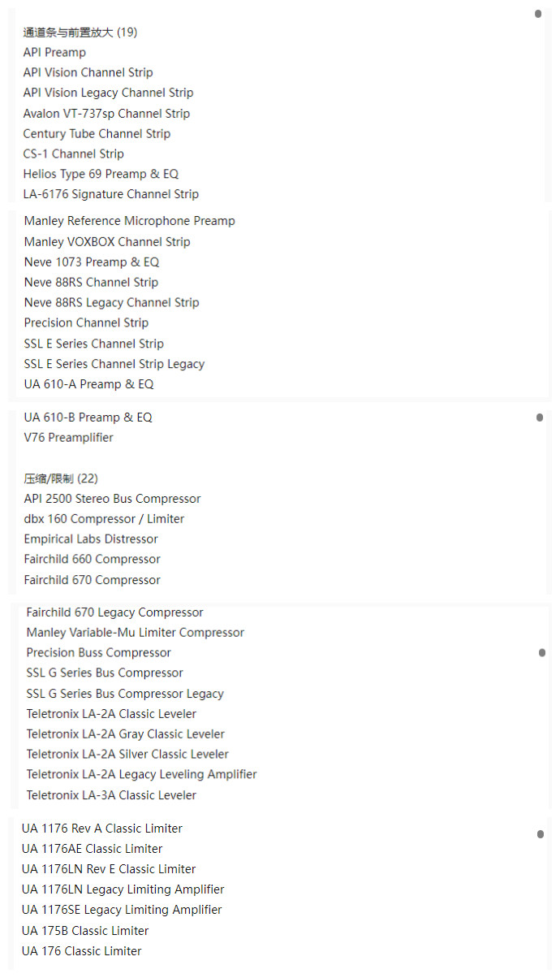Click UA 1176 Rev A Classic Limiter
The width and height of the screenshot is (560, 978).
pos(102,829)
